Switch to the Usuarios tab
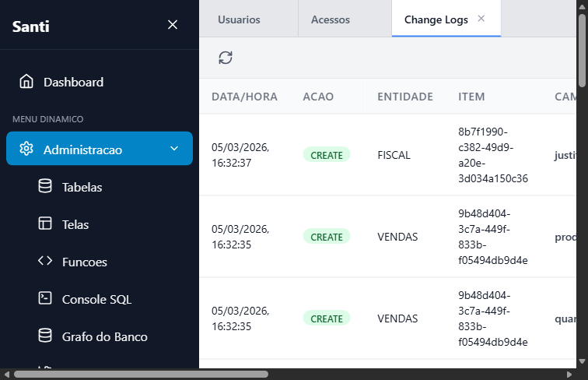Image resolution: width=588 pixels, height=380 pixels. click(239, 19)
